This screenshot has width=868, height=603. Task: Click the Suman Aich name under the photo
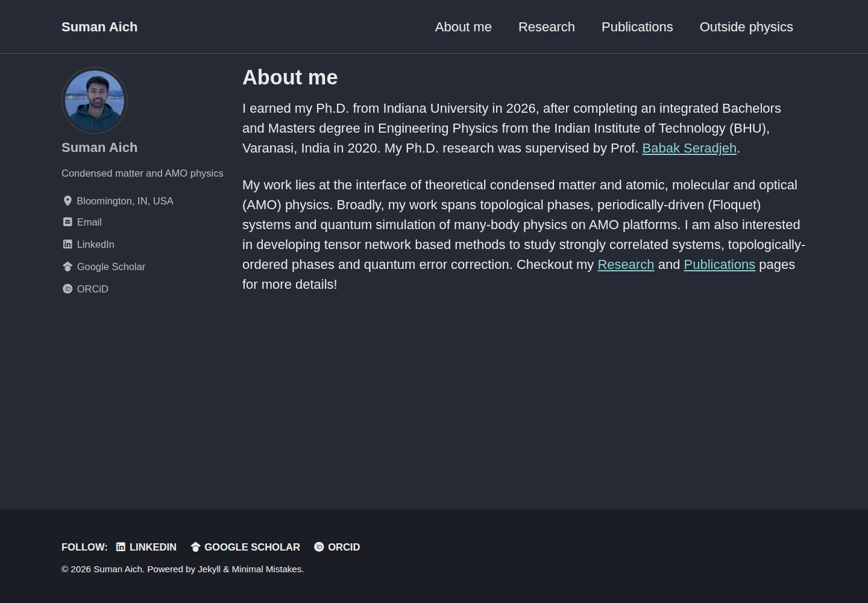99,148
